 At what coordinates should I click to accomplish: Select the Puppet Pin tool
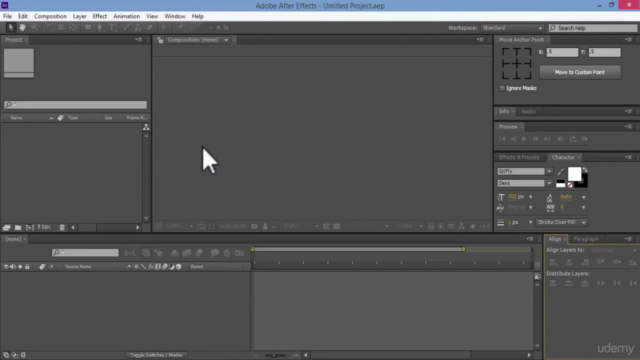[180, 27]
